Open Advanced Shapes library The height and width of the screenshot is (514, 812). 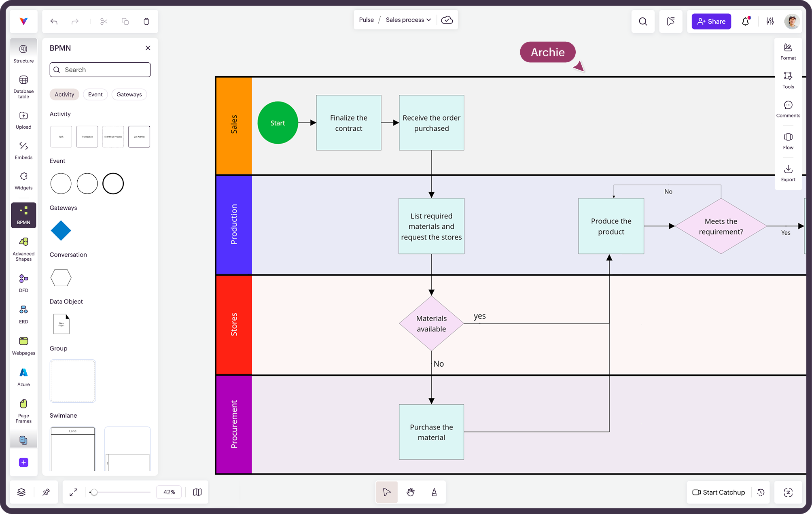(23, 249)
